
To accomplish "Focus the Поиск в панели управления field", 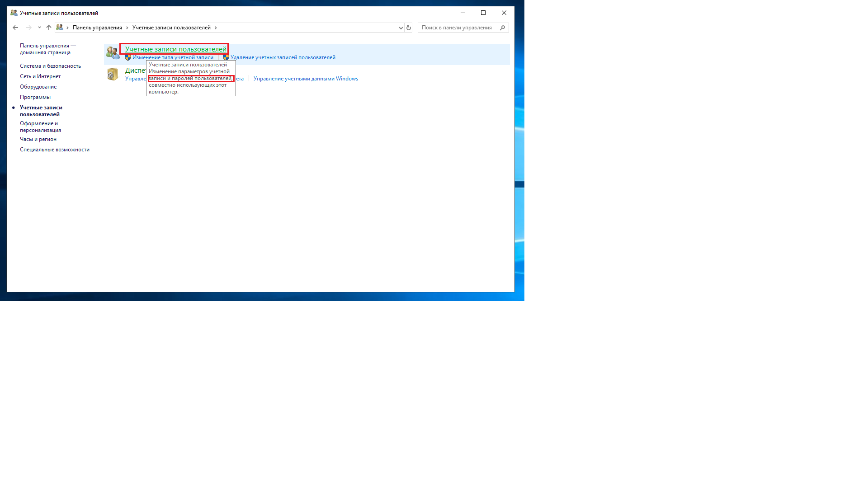I will tap(459, 28).
